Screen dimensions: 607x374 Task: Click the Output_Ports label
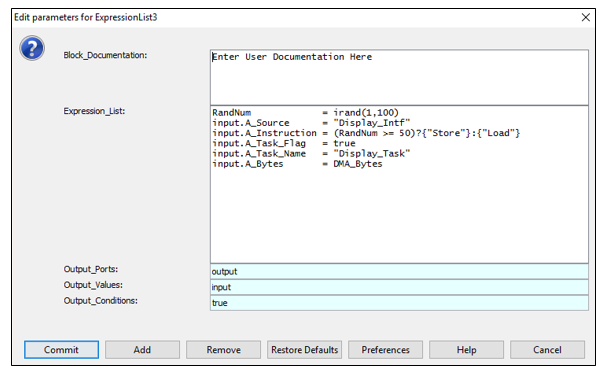(91, 269)
